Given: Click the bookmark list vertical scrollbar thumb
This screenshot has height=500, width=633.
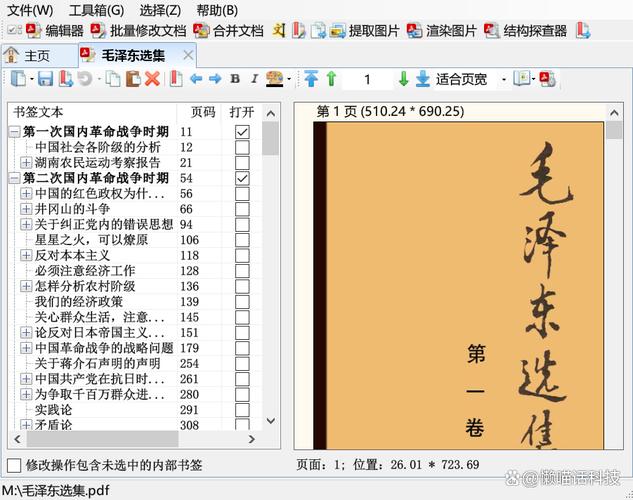Looking at the screenshot, I should click(270, 138).
